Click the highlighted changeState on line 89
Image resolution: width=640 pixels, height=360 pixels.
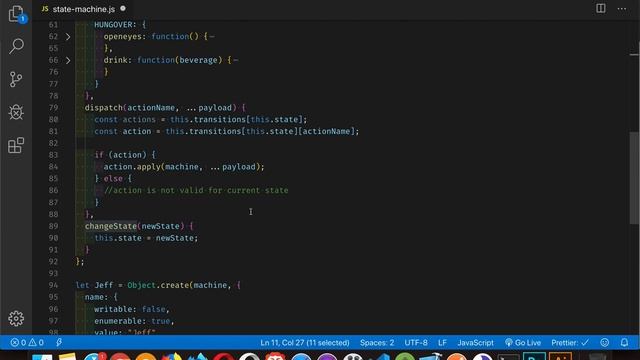tap(111, 226)
